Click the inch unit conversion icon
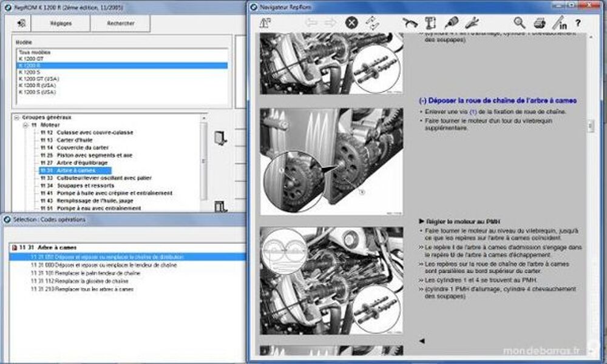The height and width of the screenshot is (364, 607). (x=559, y=24)
